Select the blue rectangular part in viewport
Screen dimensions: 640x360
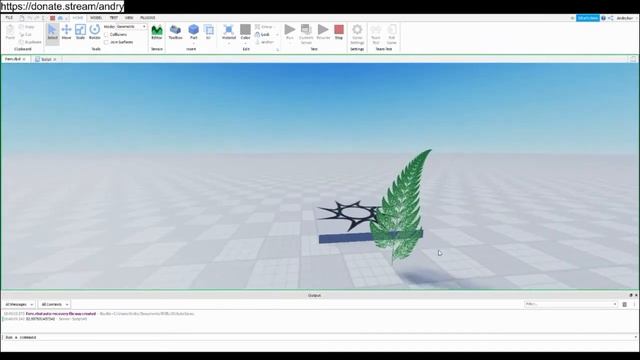point(345,238)
